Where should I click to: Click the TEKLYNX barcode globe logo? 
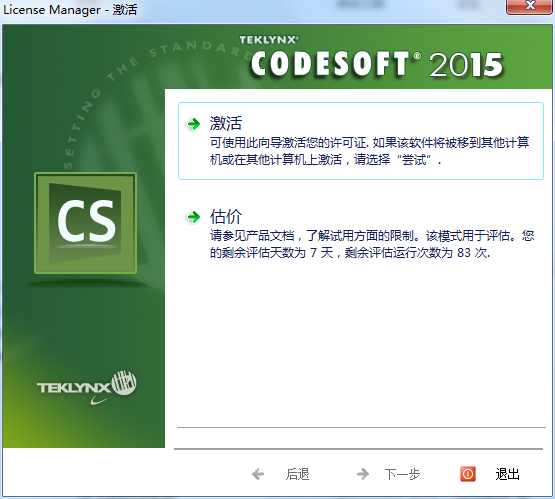point(124,383)
